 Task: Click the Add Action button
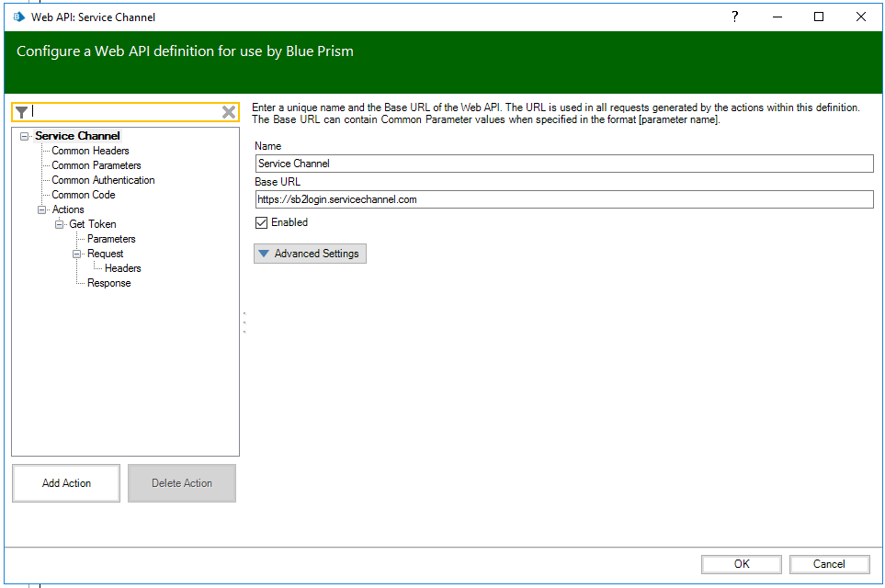click(x=66, y=483)
